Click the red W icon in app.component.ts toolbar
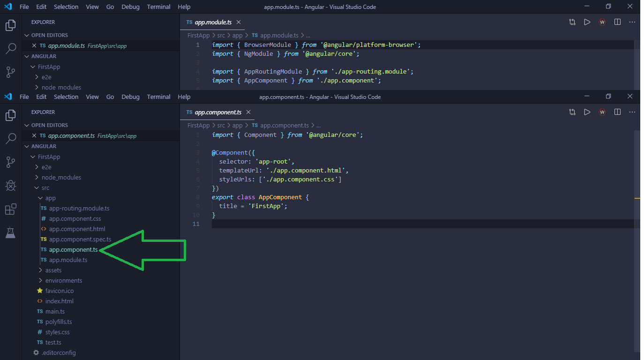The image size is (644, 360). coord(602,112)
